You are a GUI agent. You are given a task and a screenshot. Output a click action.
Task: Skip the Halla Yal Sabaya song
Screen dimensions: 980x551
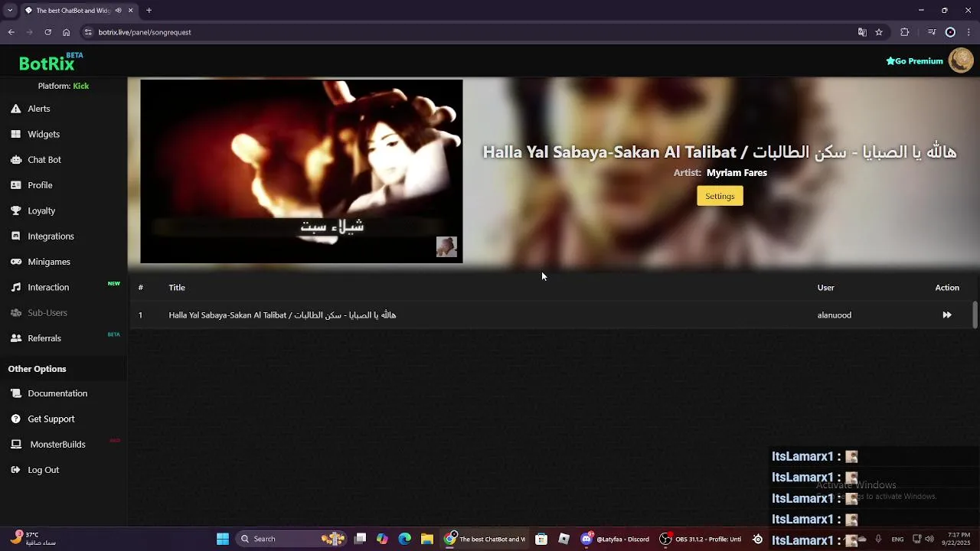tap(947, 315)
